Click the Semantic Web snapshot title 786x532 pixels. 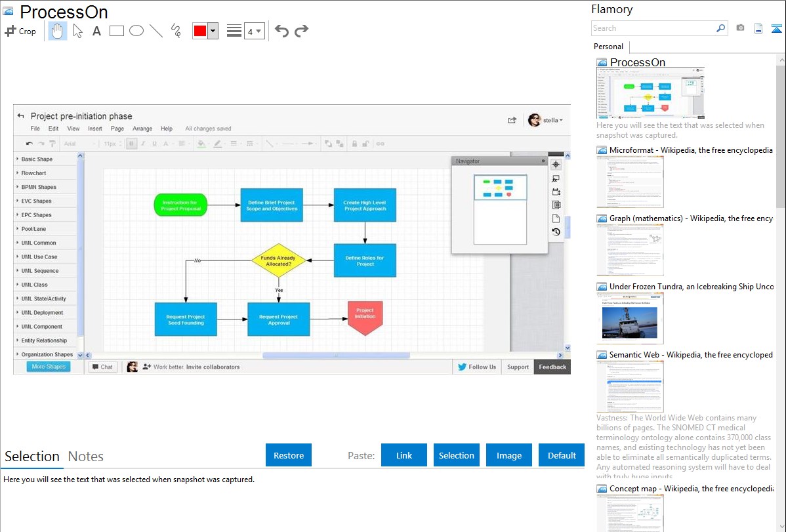click(x=691, y=354)
